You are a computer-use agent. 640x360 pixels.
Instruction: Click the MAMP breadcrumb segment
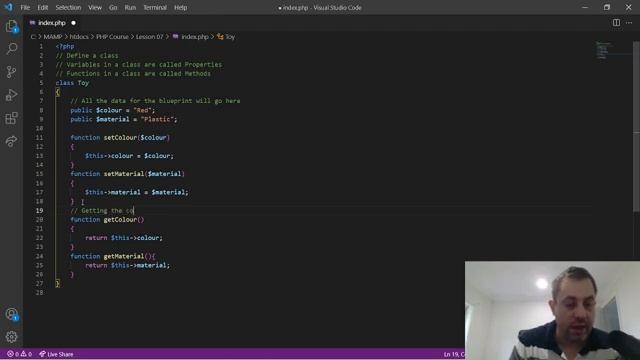point(53,37)
